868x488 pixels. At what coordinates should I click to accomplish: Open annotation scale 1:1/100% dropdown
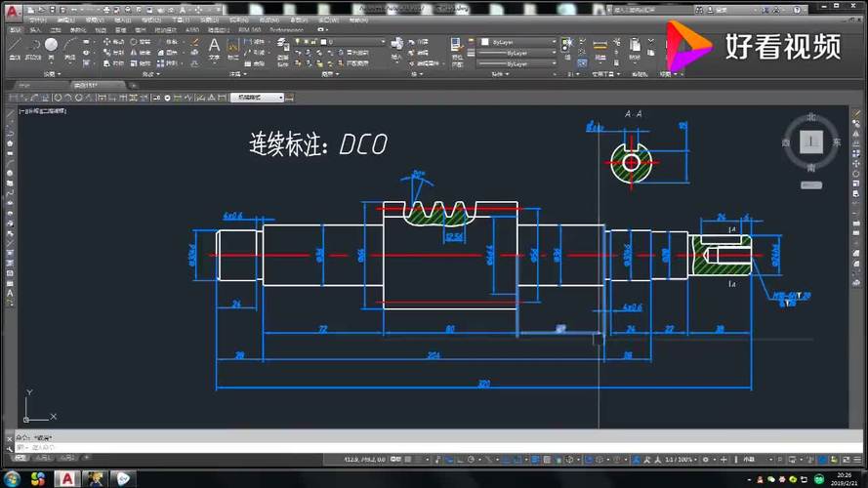coord(680,460)
